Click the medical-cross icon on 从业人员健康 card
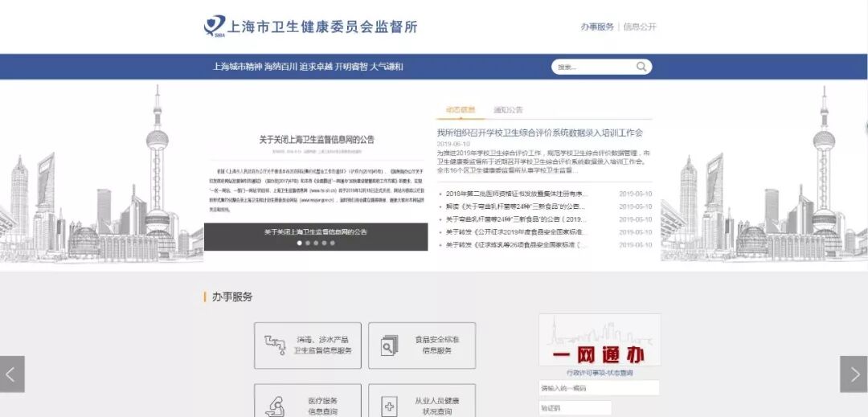Viewport: 868px width, 417px height. (389, 407)
